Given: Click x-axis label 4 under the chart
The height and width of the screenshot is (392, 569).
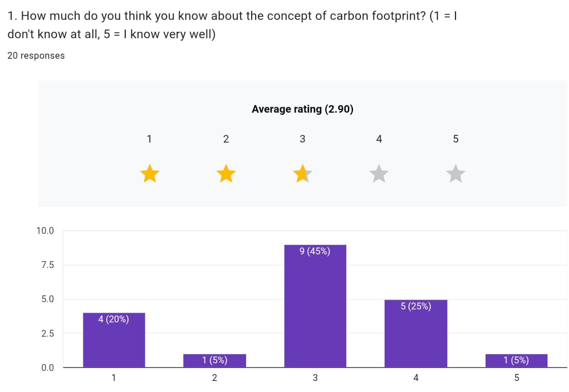Looking at the screenshot, I should coord(416,378).
